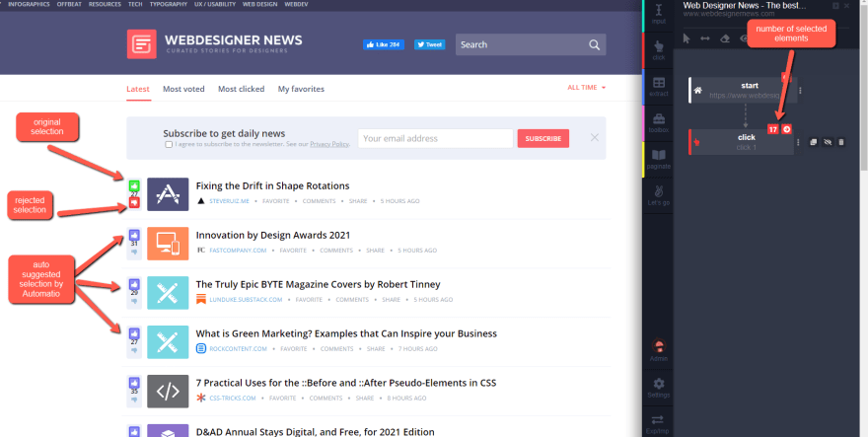Image resolution: width=868 pixels, height=437 pixels.
Task: Downvote Innovation by Design Awards 2021
Action: click(134, 252)
